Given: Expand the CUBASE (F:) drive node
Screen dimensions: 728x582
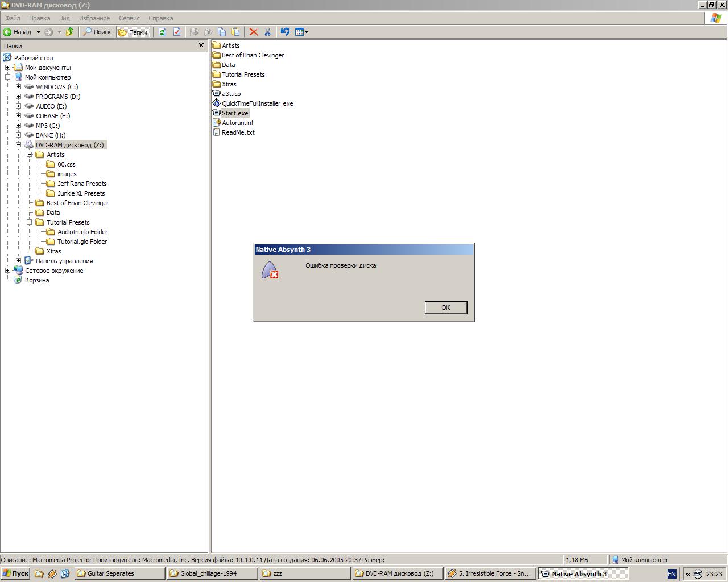Looking at the screenshot, I should (19, 116).
